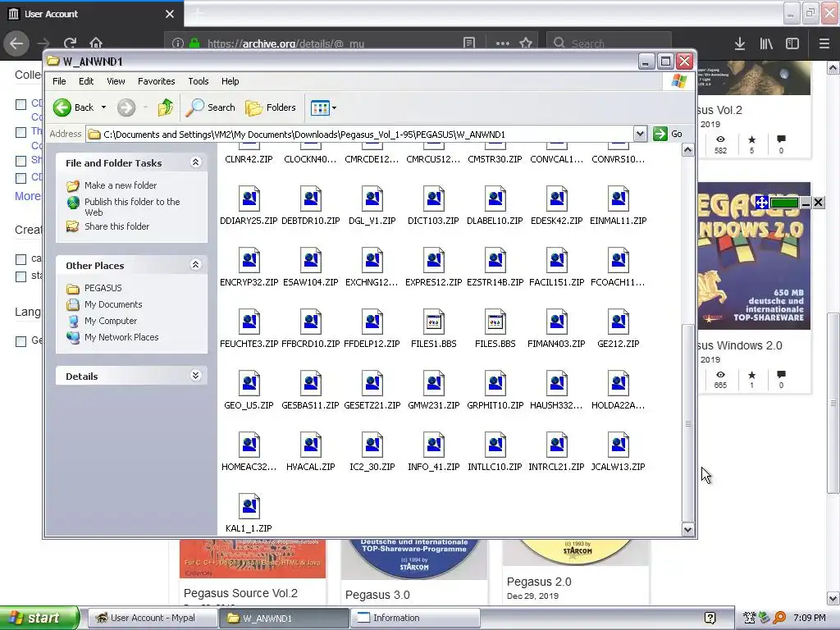Click the Up folder toolbar icon
The width and height of the screenshot is (840, 630).
coord(166,107)
